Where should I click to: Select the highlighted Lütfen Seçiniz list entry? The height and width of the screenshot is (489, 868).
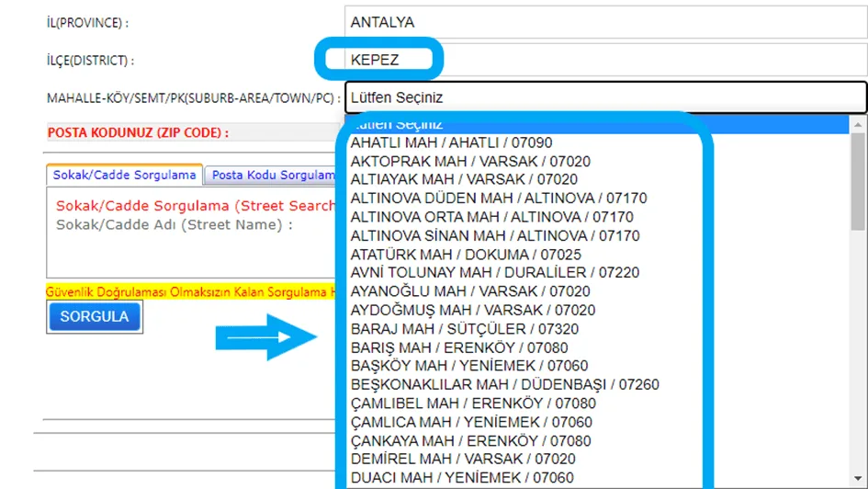[597, 125]
